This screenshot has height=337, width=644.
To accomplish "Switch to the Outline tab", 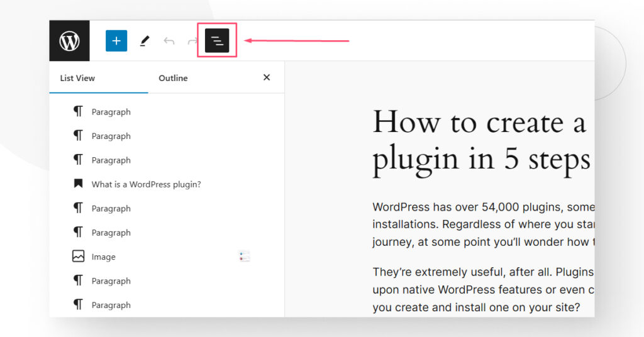I will [173, 78].
